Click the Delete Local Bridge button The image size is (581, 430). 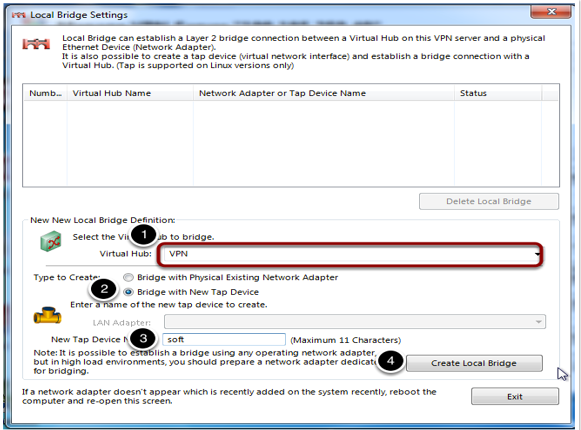[489, 201]
